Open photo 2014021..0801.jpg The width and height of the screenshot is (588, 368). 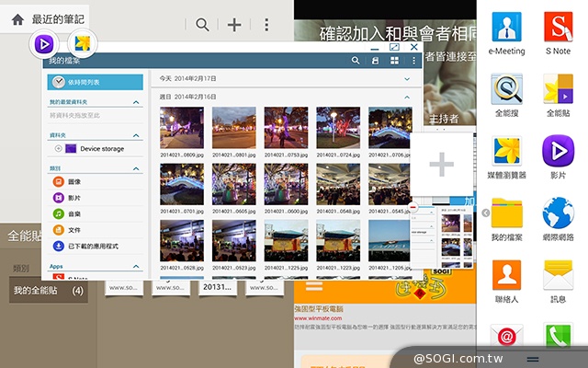pyautogui.click(x=234, y=128)
